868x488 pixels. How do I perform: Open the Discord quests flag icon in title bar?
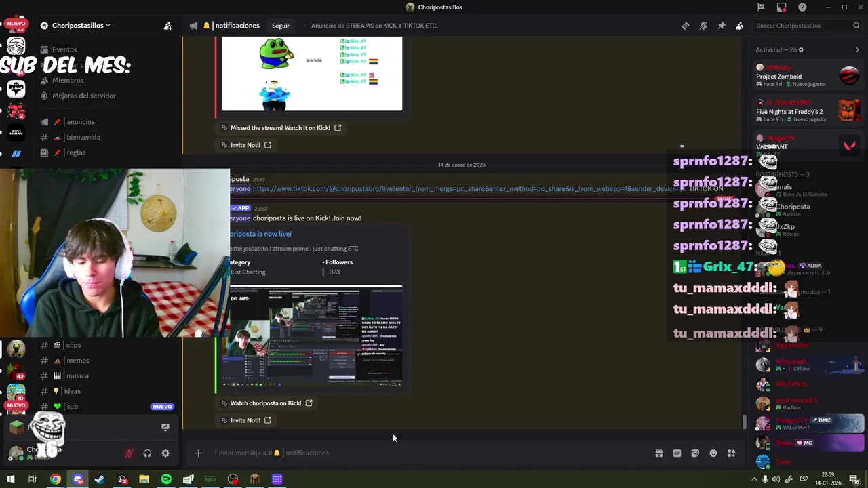tap(761, 7)
